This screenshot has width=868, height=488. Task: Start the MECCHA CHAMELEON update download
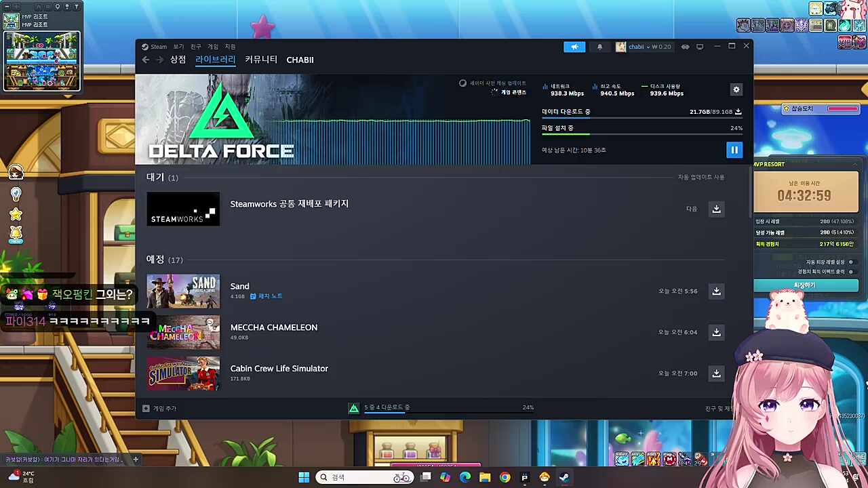pos(716,332)
